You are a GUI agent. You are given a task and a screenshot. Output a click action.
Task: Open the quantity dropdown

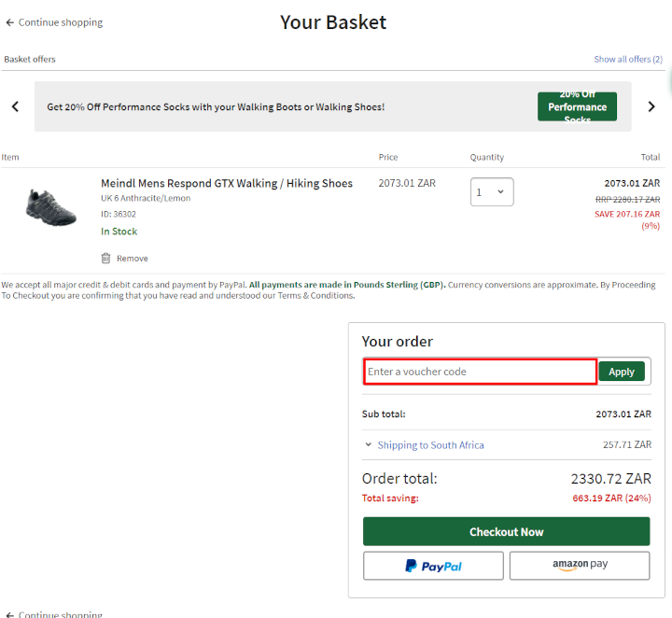[x=492, y=192]
